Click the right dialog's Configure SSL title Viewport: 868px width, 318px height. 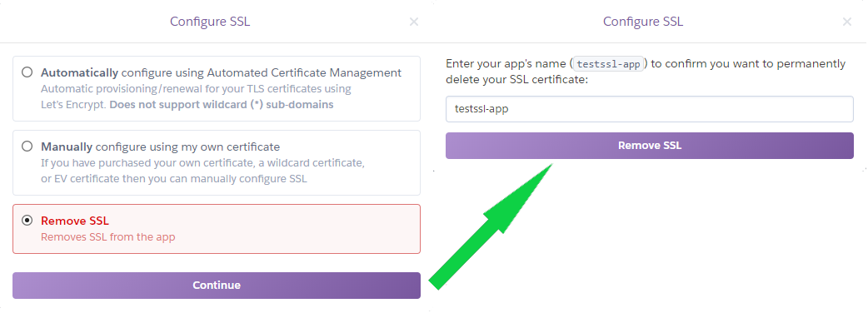[x=643, y=22]
